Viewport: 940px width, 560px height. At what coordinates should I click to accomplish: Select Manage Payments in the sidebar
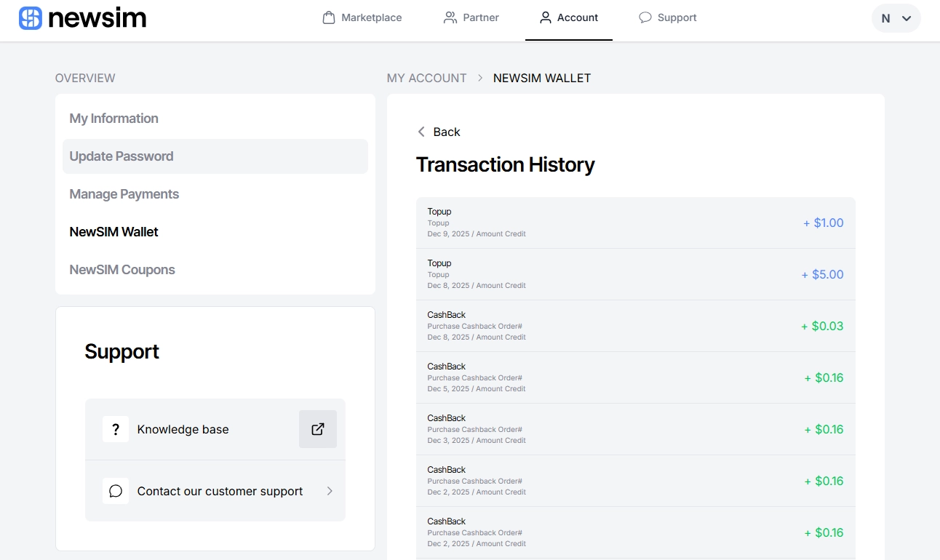point(215,194)
